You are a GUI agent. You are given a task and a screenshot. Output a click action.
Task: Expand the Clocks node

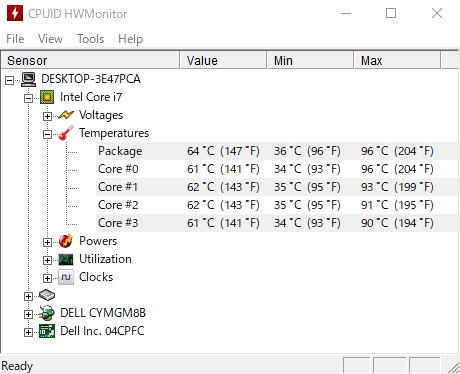(x=47, y=278)
